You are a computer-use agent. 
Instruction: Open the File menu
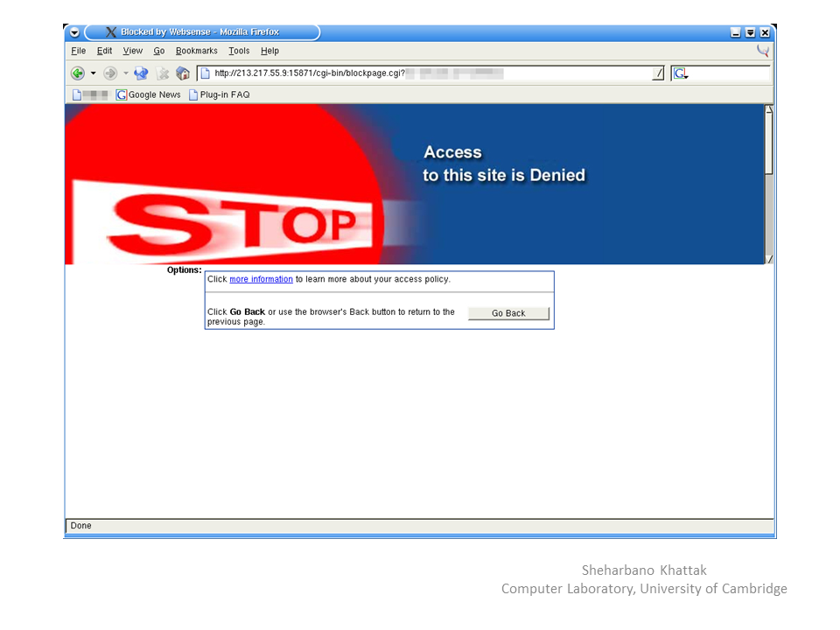click(x=78, y=51)
